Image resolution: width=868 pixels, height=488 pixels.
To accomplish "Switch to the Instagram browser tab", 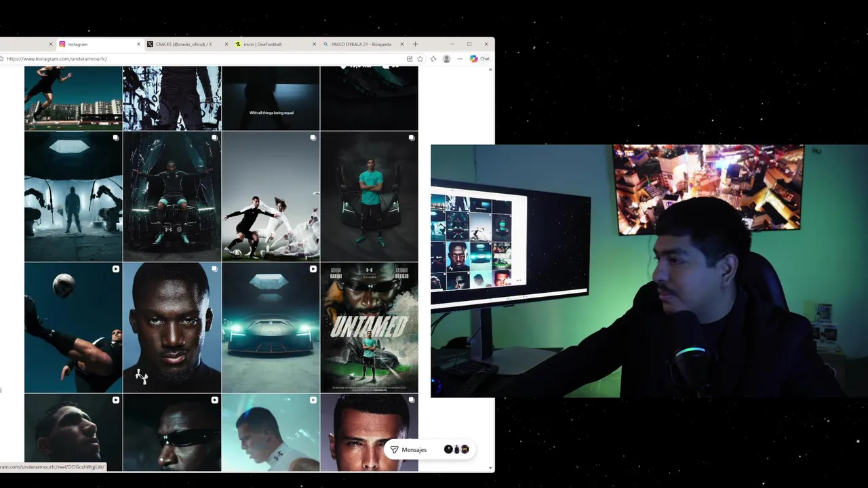I will (98, 44).
